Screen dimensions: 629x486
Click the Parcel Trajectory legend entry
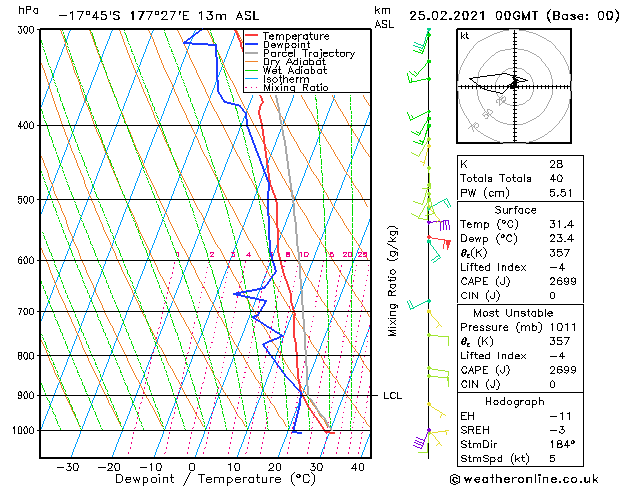coord(300,53)
